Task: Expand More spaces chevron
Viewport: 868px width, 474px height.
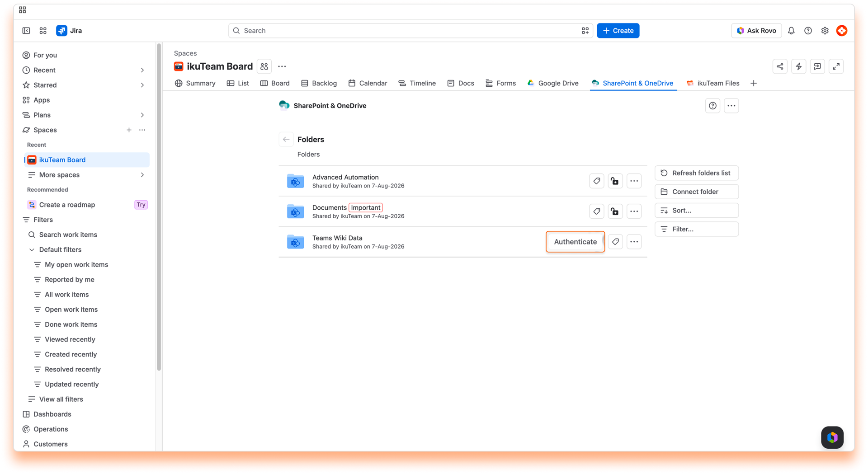Action: pos(142,175)
